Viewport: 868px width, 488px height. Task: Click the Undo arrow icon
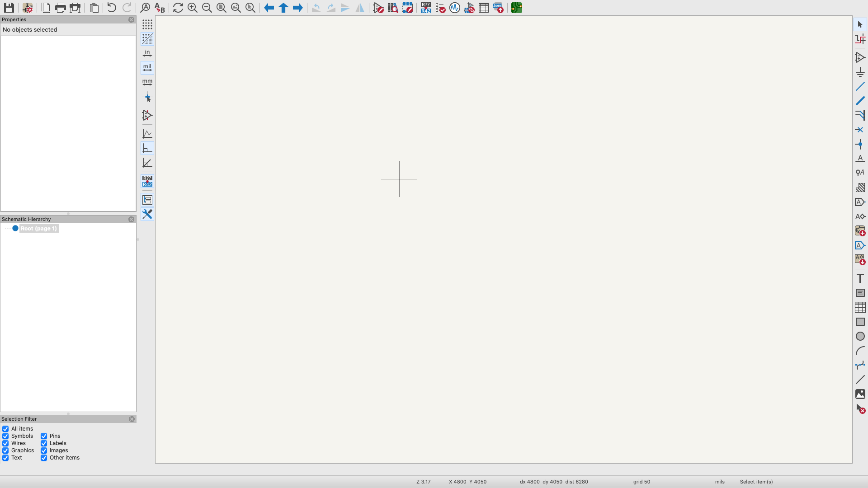112,8
